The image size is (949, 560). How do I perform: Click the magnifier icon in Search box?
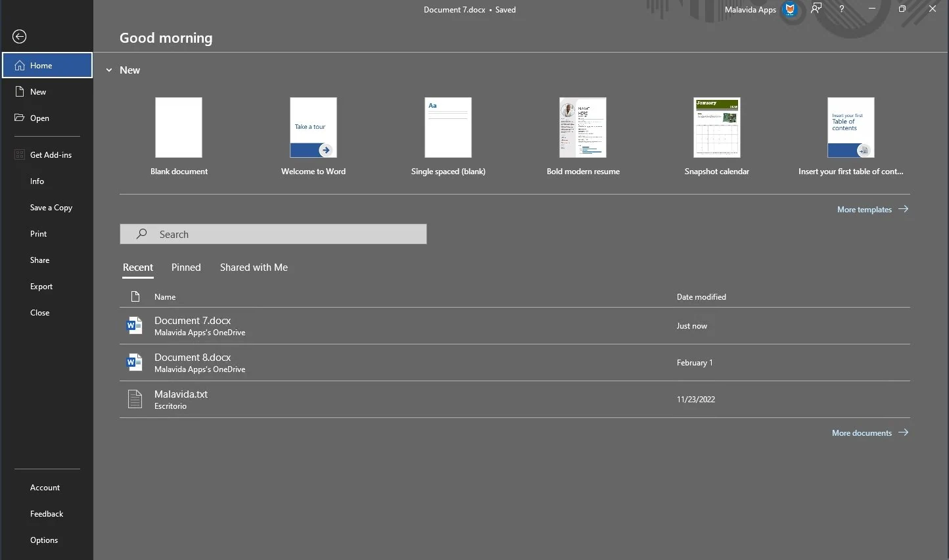[x=141, y=234]
